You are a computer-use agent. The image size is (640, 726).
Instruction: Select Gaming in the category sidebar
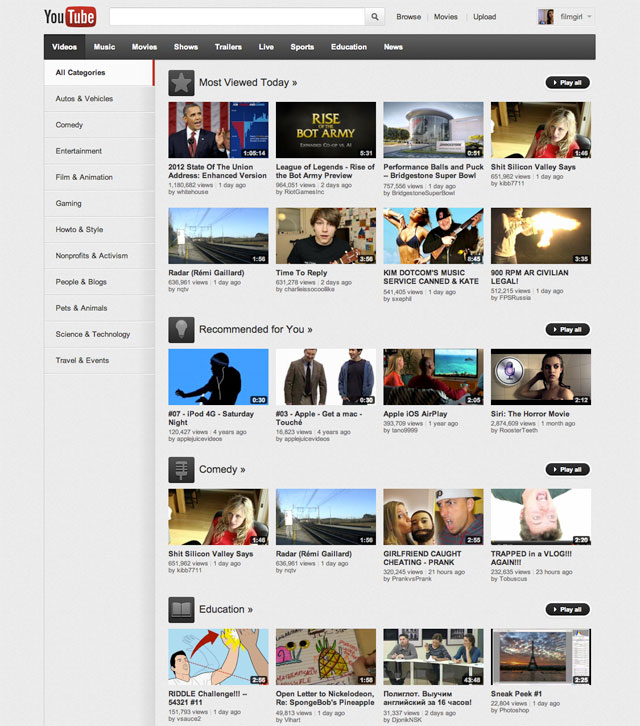click(69, 204)
